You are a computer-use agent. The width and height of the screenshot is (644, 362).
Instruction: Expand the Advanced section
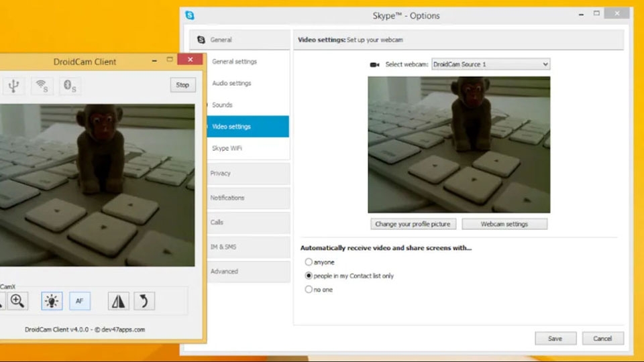[x=248, y=271]
